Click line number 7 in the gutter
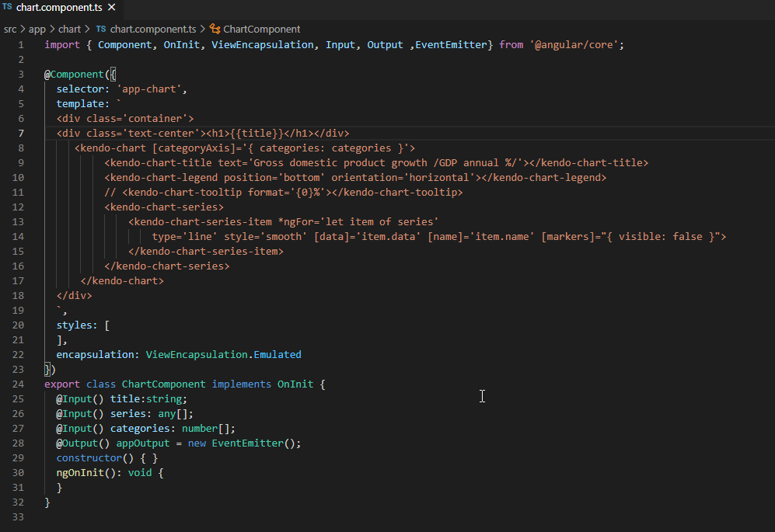 (x=21, y=133)
